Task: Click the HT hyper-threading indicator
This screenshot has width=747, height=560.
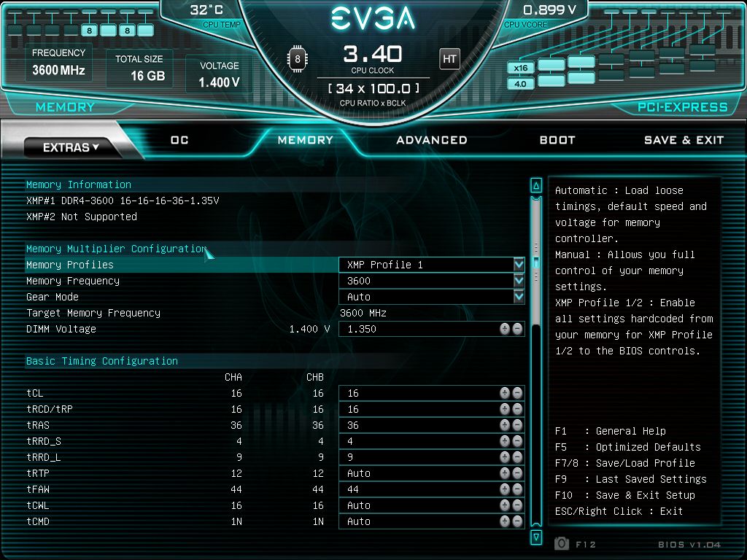Action: tap(449, 59)
